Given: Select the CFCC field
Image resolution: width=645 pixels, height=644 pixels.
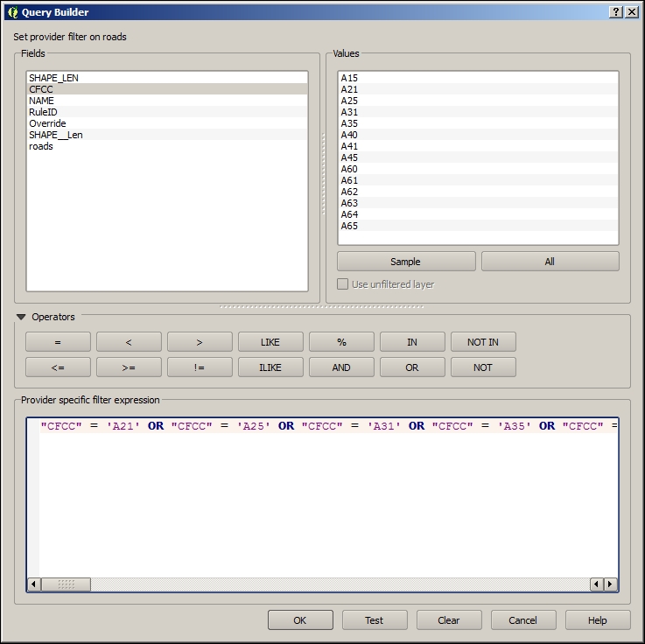Looking at the screenshot, I should (x=167, y=89).
